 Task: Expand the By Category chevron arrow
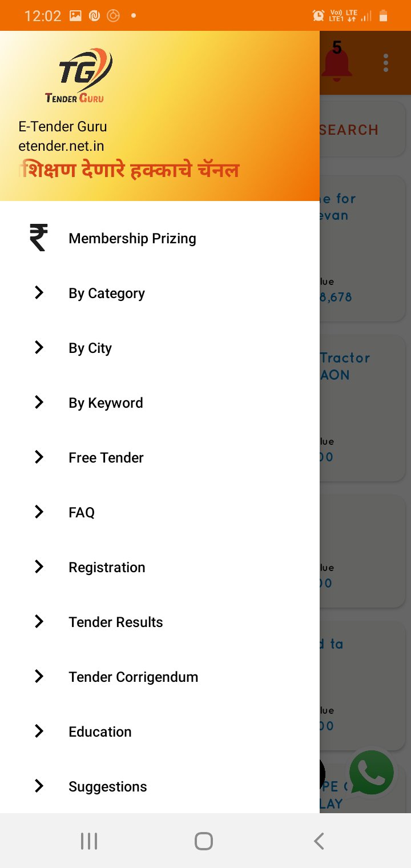point(39,293)
